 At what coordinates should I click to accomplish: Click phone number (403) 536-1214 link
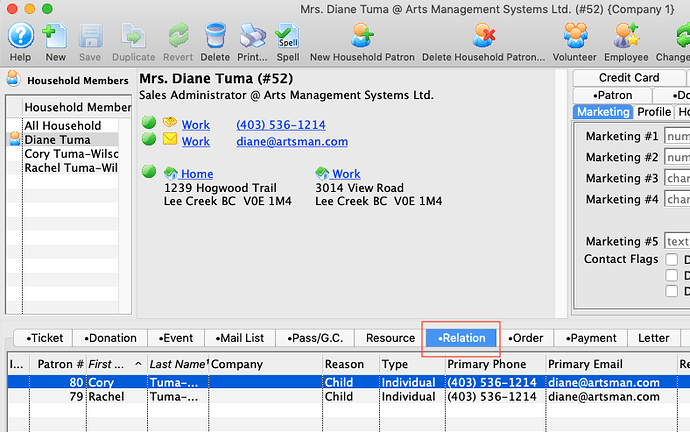tap(281, 125)
